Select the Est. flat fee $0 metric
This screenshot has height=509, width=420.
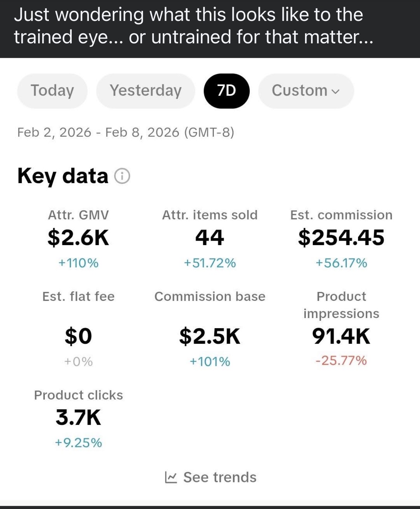[x=78, y=336]
